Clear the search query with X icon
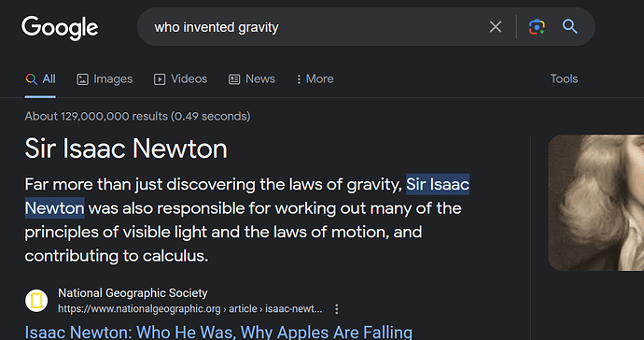 [496, 27]
